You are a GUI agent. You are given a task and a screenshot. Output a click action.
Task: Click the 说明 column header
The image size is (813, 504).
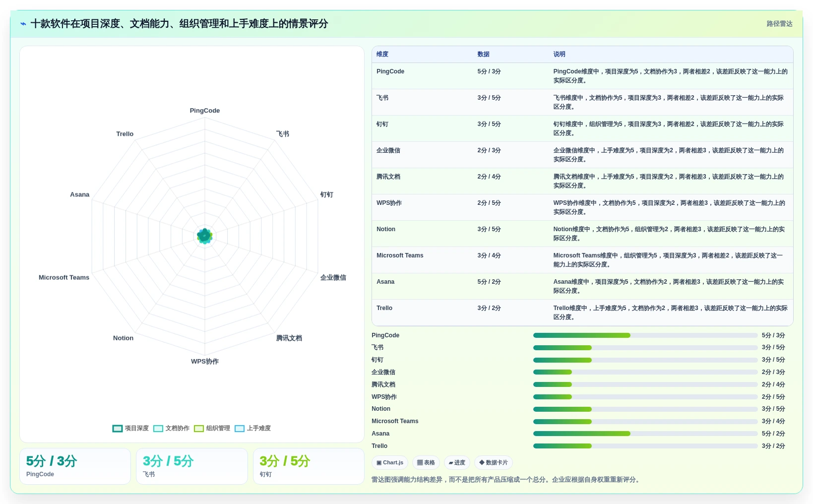coord(560,55)
